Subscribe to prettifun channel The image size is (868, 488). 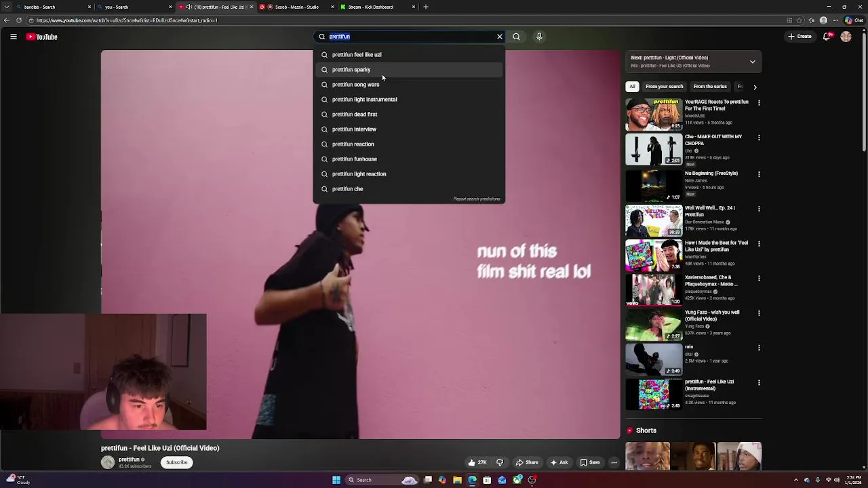[176, 462]
